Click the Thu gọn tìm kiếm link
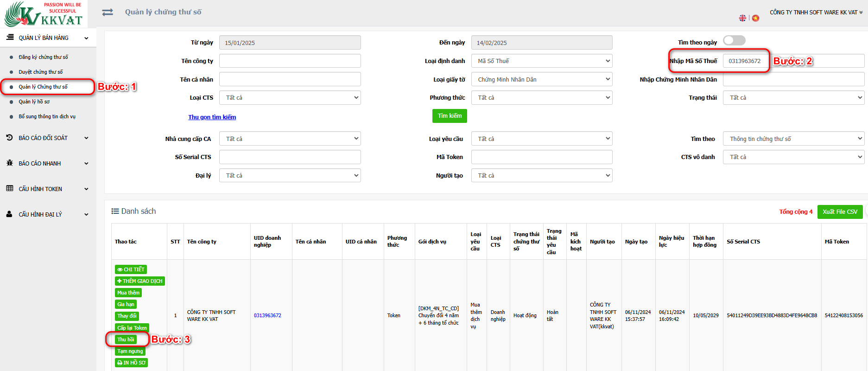The width and height of the screenshot is (868, 371). (x=212, y=117)
